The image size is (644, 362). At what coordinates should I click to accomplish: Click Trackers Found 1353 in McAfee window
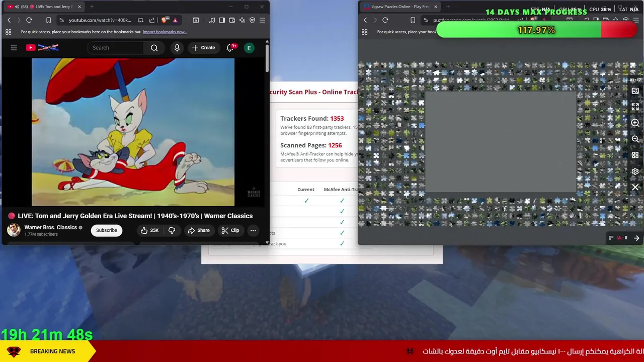312,119
